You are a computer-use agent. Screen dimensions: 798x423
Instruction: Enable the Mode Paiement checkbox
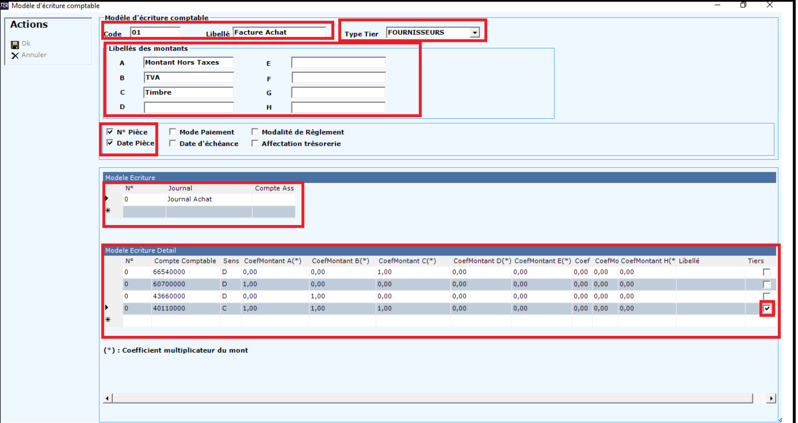click(173, 132)
